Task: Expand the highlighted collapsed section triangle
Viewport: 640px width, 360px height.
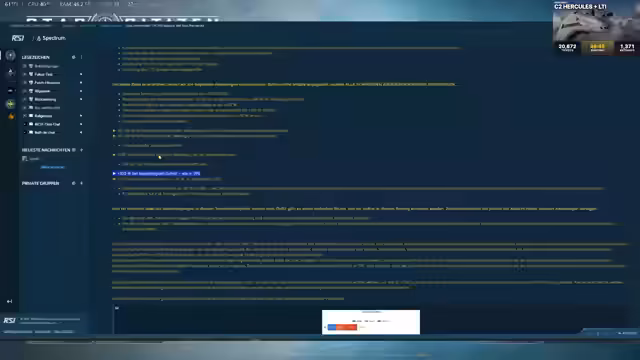Action: click(114, 173)
